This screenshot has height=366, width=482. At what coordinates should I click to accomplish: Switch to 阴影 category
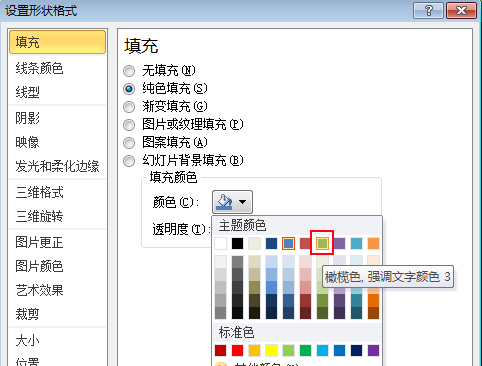58,118
